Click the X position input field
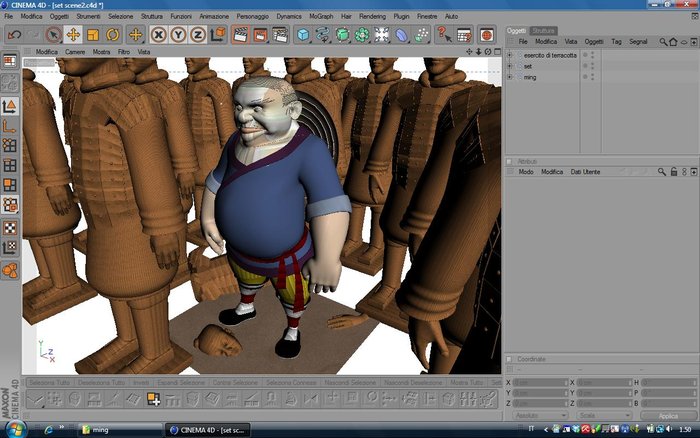The width and height of the screenshot is (700, 438). (x=540, y=383)
